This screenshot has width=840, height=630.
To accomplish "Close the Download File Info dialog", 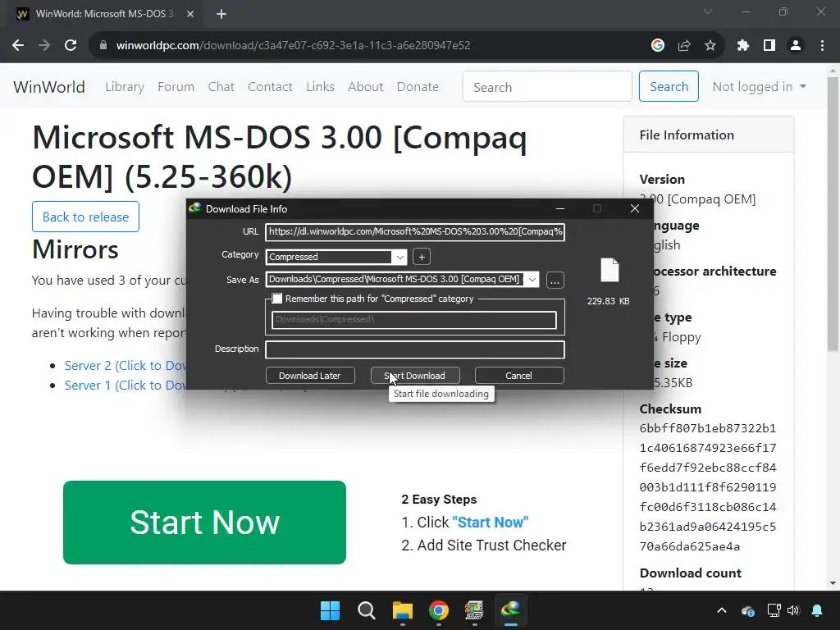I will coord(635,208).
